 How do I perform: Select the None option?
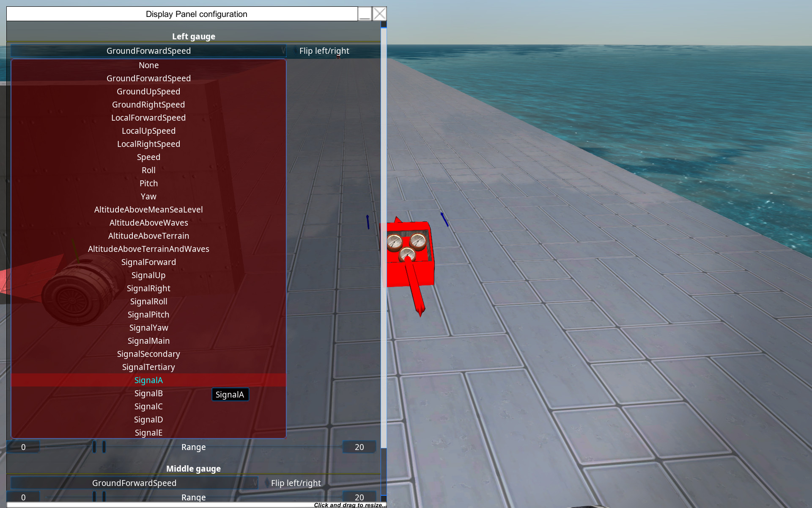(148, 65)
